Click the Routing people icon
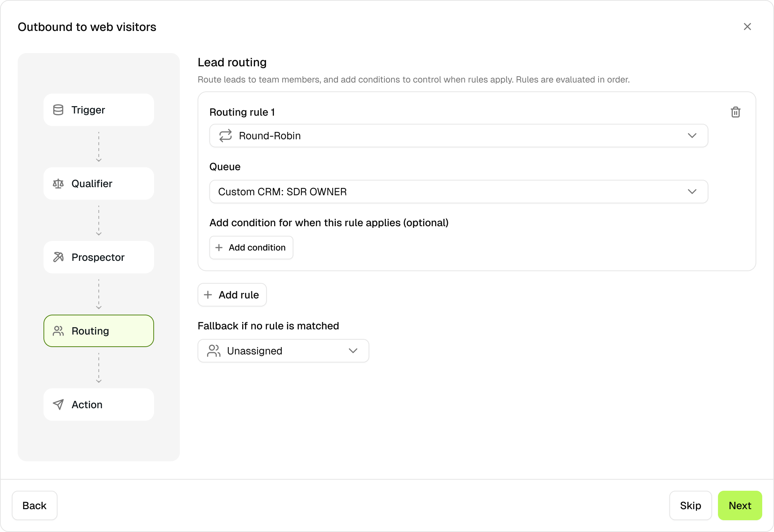Image resolution: width=774 pixels, height=532 pixels. [x=58, y=331]
